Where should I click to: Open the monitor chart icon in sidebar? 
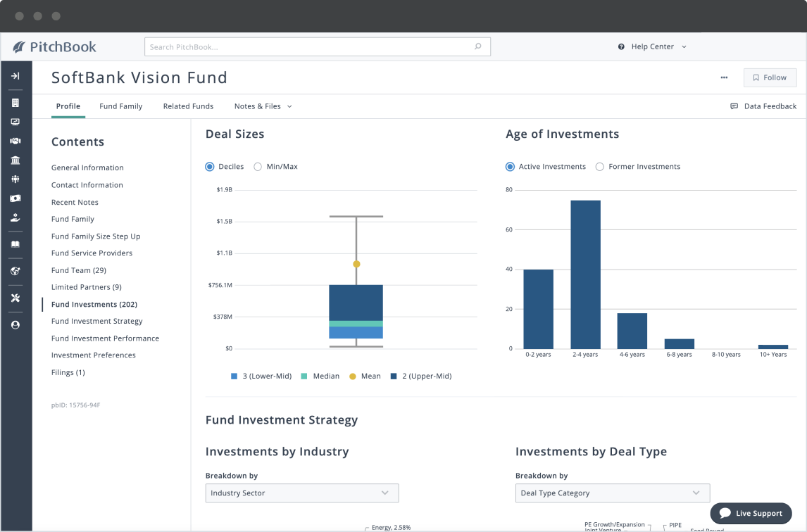(15, 122)
